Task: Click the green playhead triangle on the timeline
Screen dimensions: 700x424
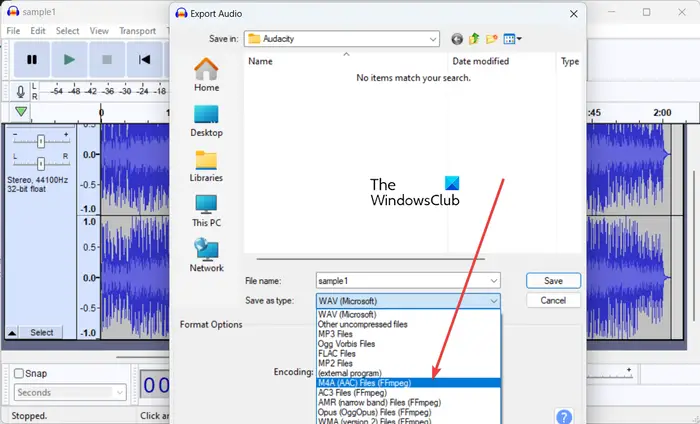Action: point(21,111)
